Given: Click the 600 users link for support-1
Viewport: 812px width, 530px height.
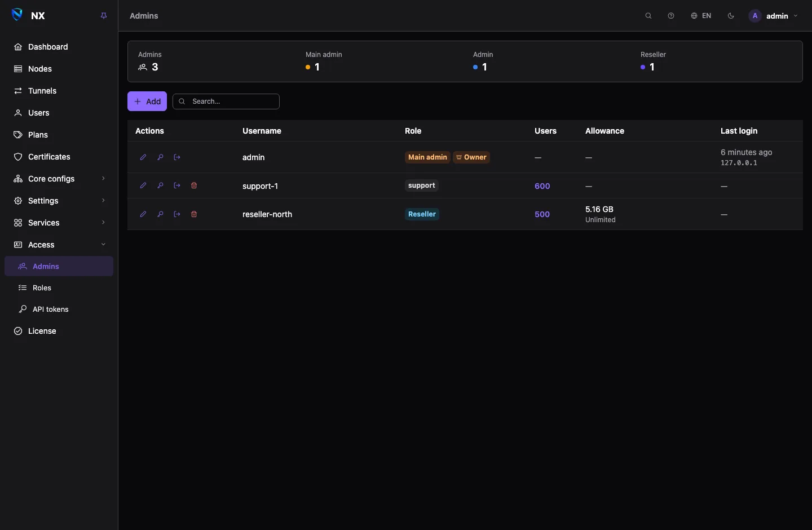Looking at the screenshot, I should [x=542, y=186].
